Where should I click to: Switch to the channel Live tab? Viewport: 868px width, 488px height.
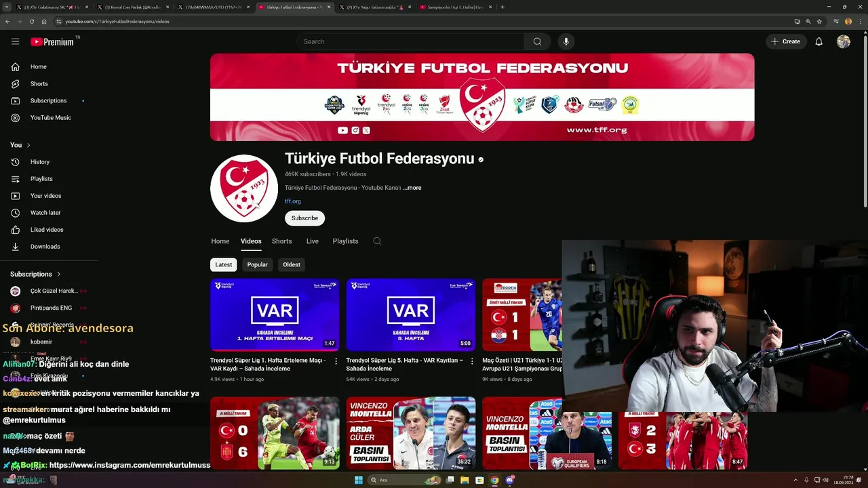pyautogui.click(x=312, y=241)
